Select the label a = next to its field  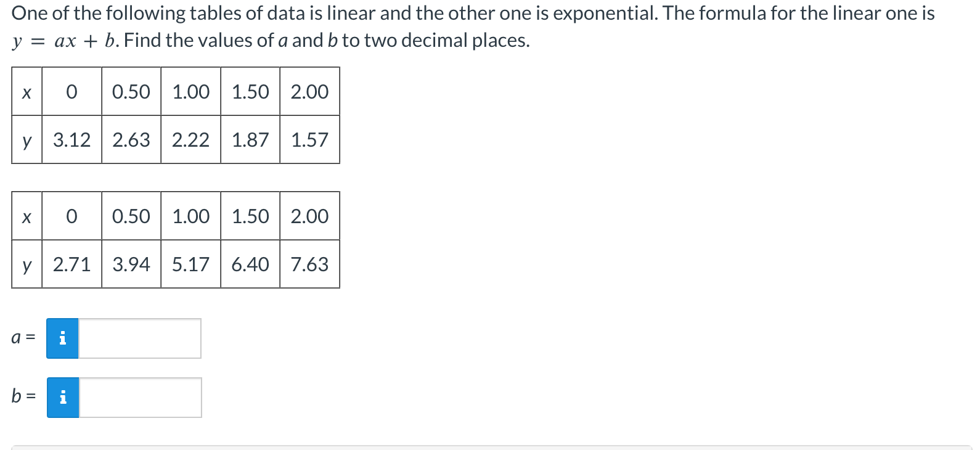coord(22,338)
